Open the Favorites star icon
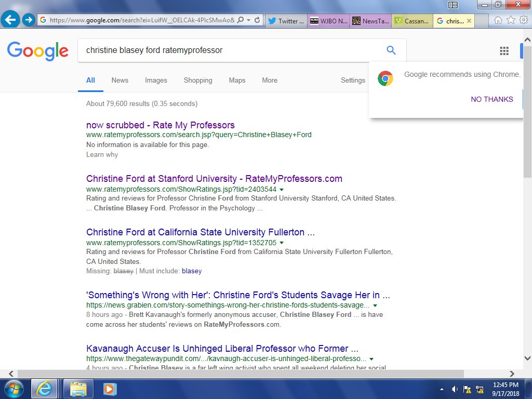The width and height of the screenshot is (532, 399). tap(511, 20)
